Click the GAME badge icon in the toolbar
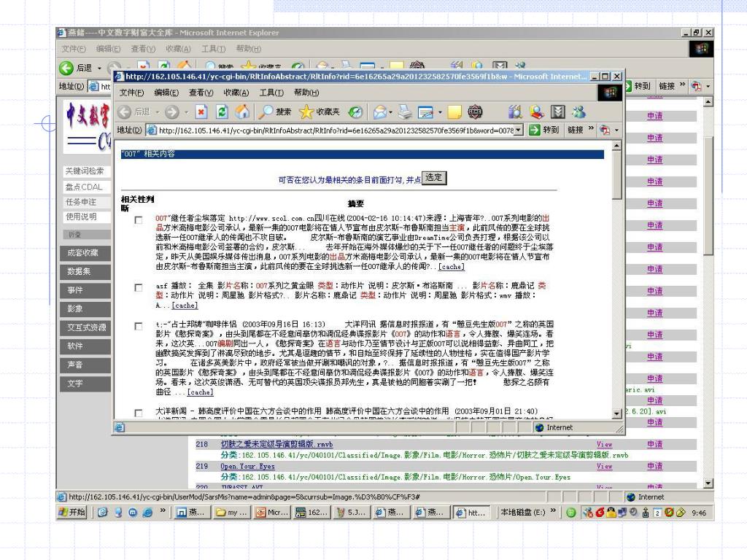This screenshot has height=560, width=747. point(475,112)
